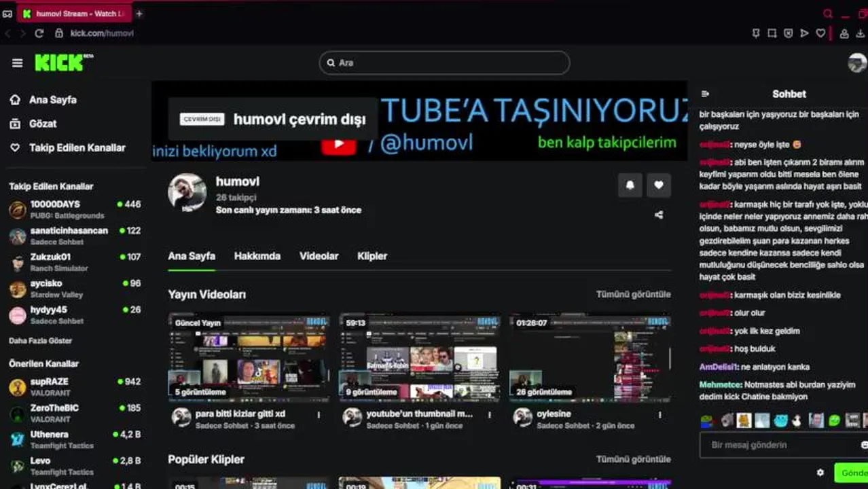Open the 01:26:07 video thumbnail

coord(590,357)
